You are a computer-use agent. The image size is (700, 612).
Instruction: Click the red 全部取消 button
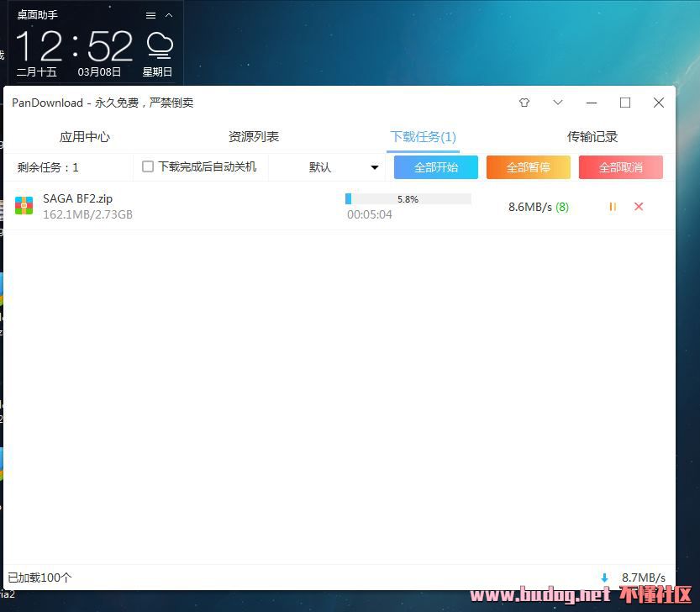pos(620,167)
